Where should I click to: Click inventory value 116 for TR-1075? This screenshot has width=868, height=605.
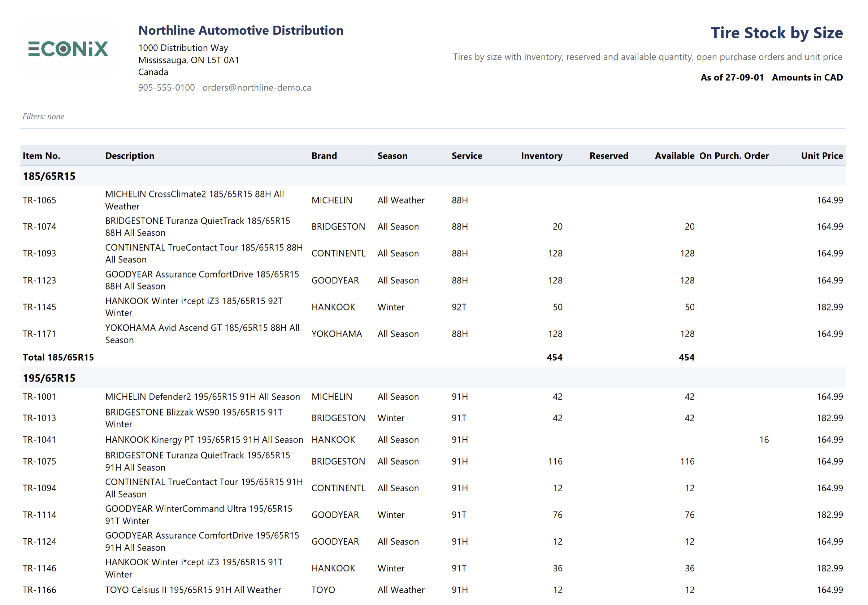pos(555,461)
